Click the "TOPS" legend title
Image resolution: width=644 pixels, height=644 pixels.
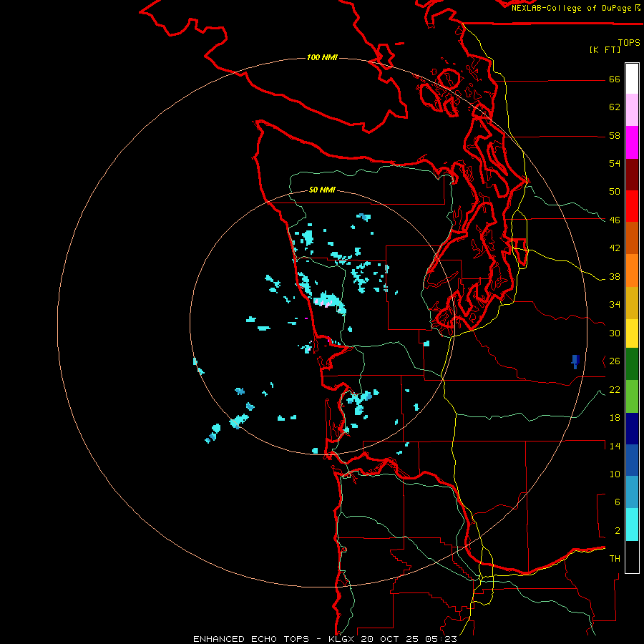(x=629, y=43)
